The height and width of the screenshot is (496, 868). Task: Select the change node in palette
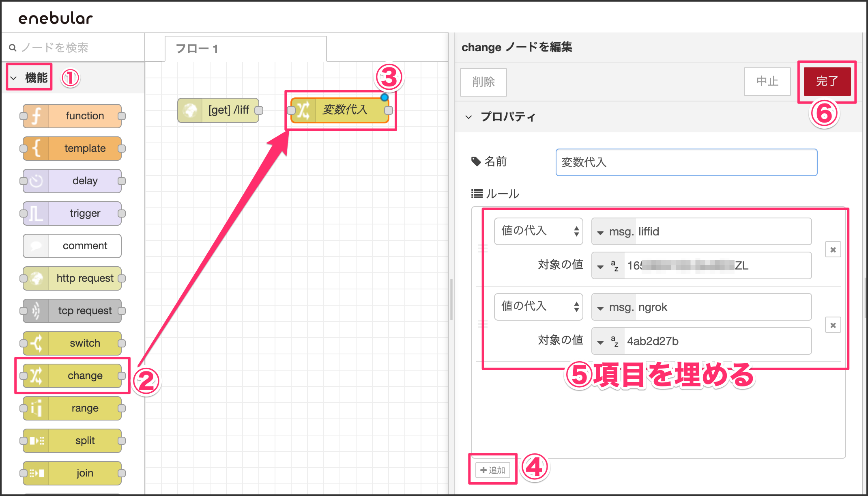73,376
